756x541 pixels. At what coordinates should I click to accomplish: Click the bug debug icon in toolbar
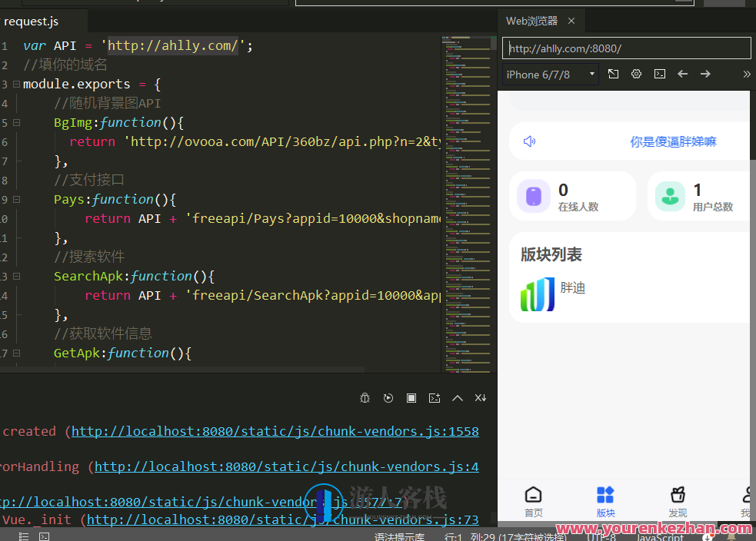click(x=365, y=398)
